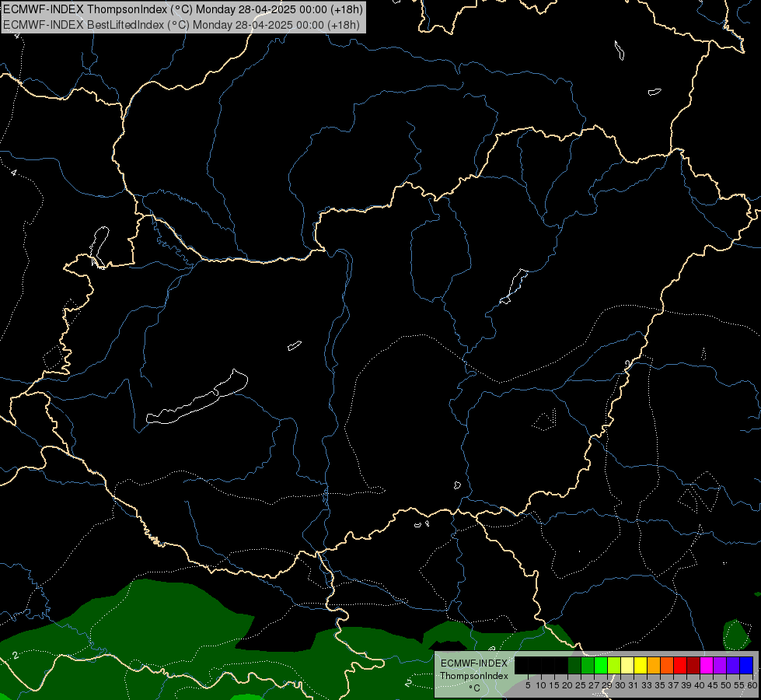
Task: Select the dark orange 35–37 legend swatch
Action: (x=666, y=665)
